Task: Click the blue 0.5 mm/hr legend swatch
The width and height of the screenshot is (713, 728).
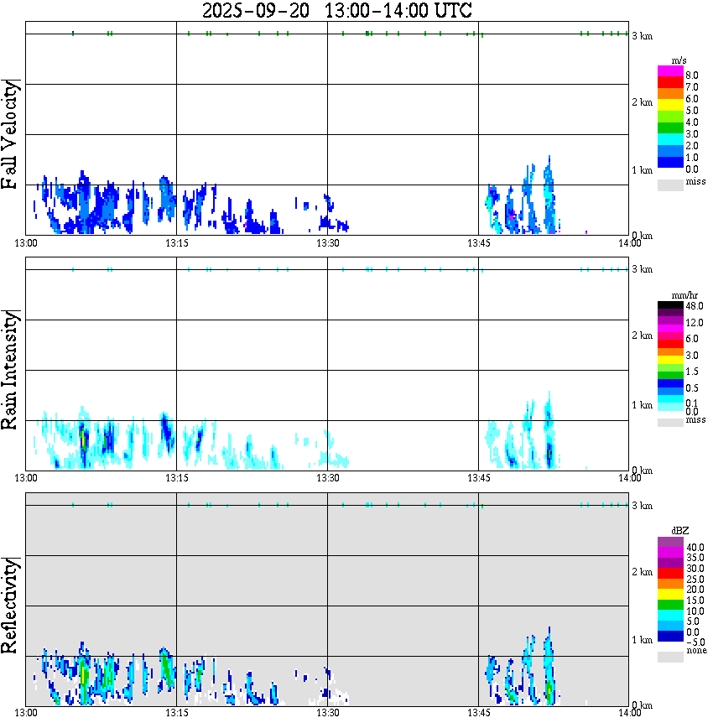Action: [670, 383]
